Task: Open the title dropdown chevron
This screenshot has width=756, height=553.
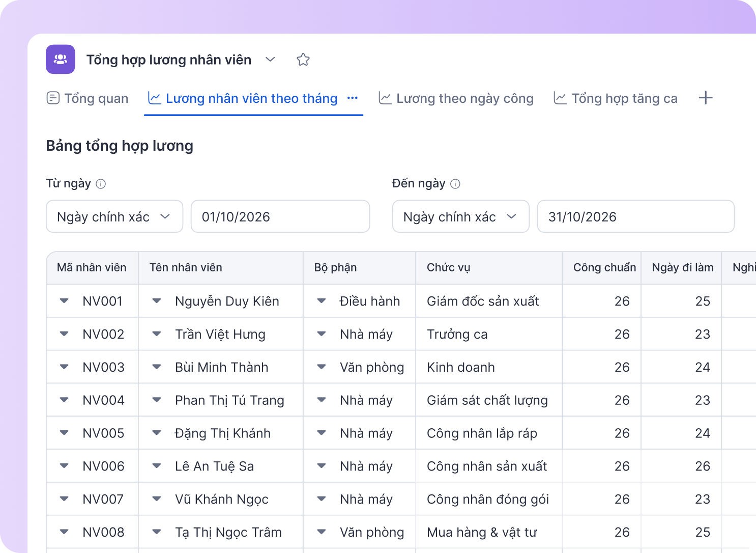Action: (270, 60)
